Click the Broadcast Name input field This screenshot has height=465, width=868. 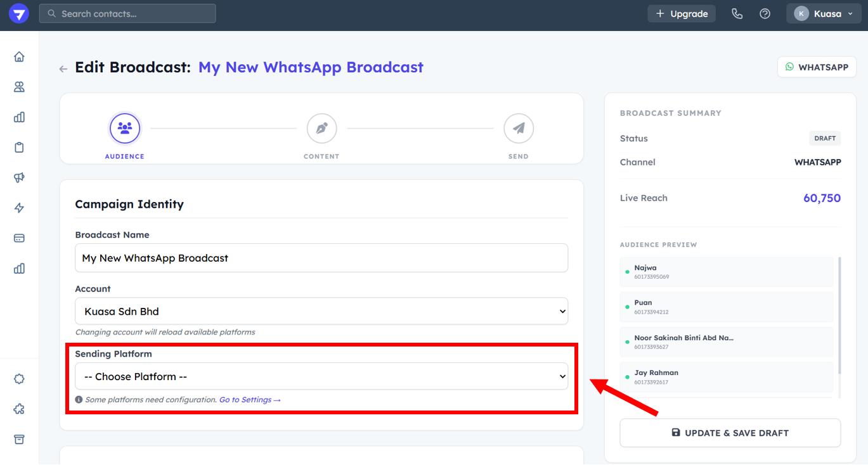[x=321, y=258]
